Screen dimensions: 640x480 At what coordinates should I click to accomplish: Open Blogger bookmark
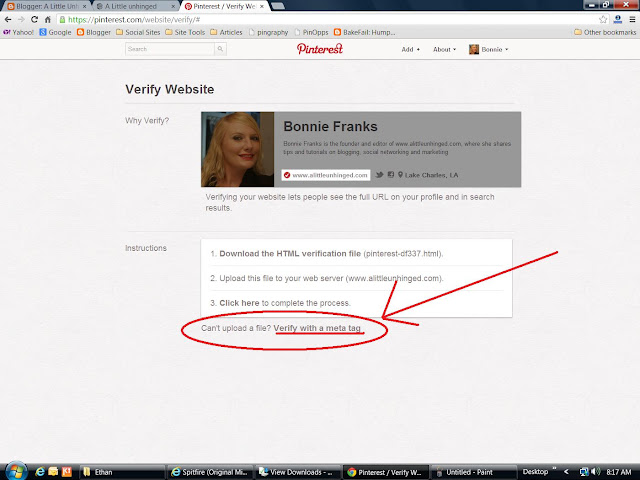pyautogui.click(x=94, y=32)
